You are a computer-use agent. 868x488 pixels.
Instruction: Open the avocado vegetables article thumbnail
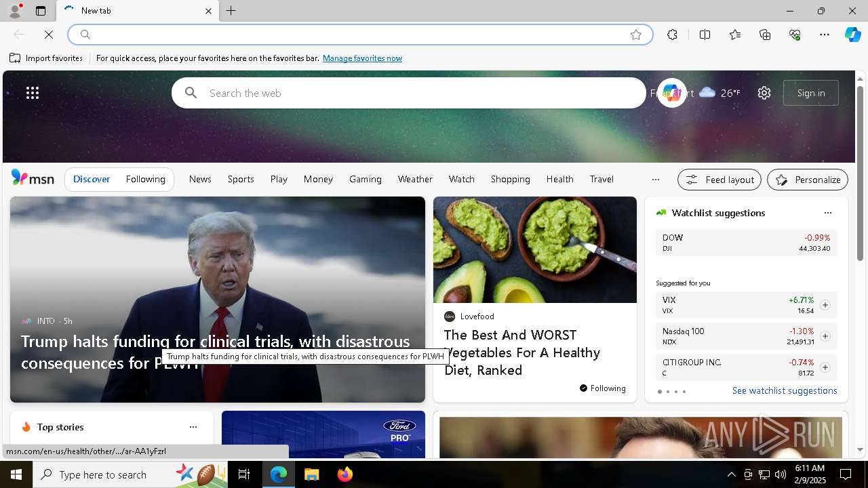535,250
